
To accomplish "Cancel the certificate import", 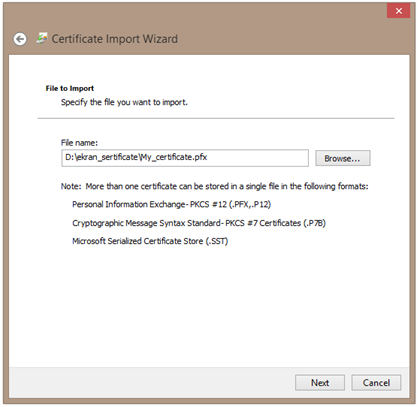I will click(x=376, y=383).
